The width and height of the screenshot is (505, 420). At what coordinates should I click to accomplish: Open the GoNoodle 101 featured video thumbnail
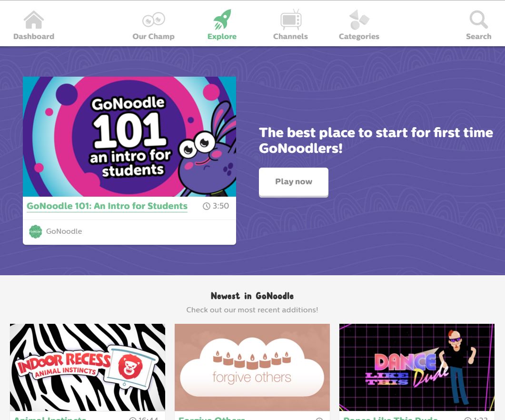coord(129,137)
